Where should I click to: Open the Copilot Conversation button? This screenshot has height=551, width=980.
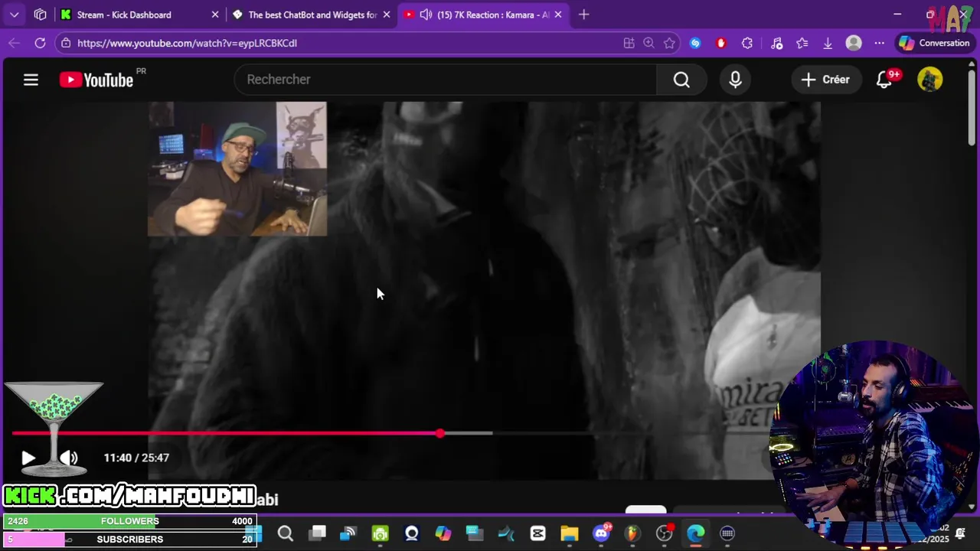(x=935, y=43)
